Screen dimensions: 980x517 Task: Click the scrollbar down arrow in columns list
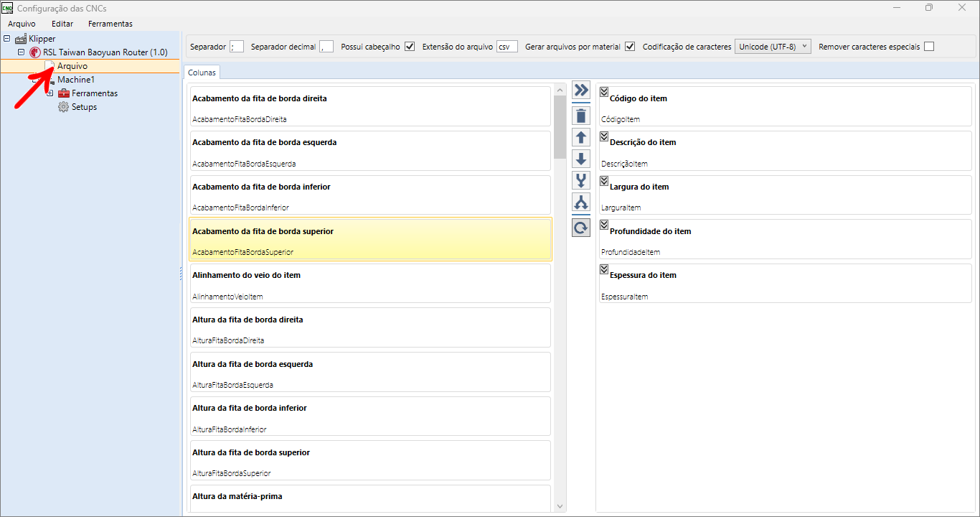[x=560, y=506]
